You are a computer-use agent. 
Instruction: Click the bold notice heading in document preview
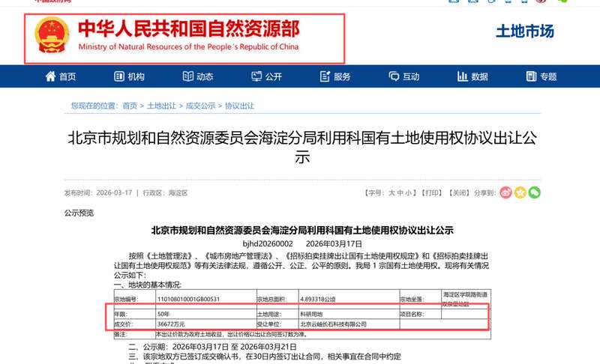point(302,231)
